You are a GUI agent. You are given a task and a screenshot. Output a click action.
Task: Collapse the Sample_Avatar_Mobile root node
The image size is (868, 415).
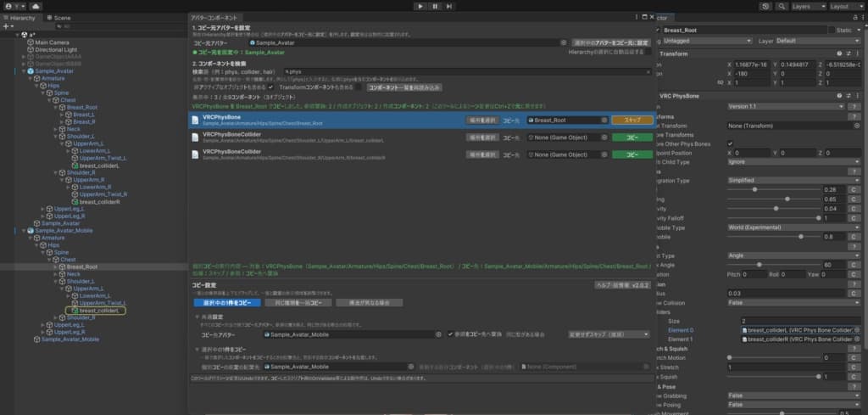[24, 230]
